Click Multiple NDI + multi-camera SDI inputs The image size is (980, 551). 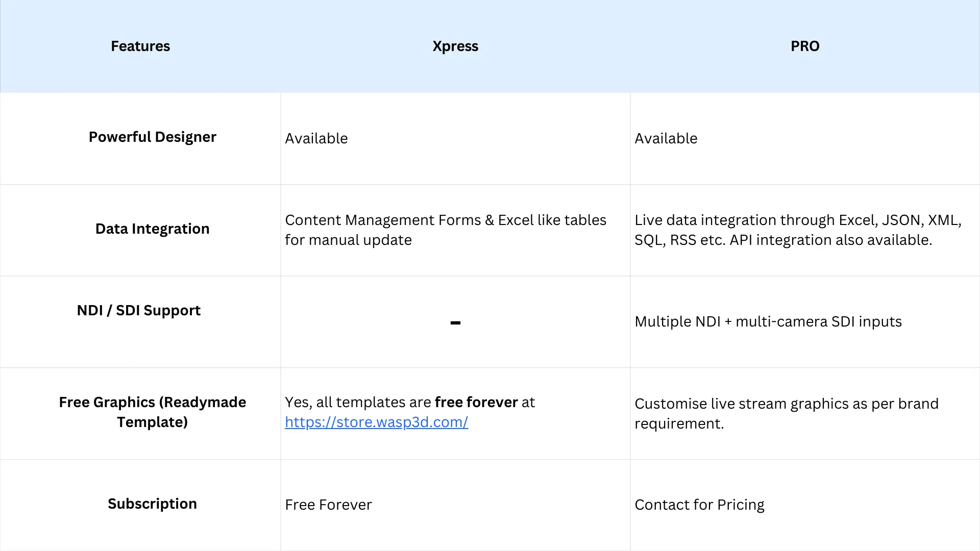(768, 321)
